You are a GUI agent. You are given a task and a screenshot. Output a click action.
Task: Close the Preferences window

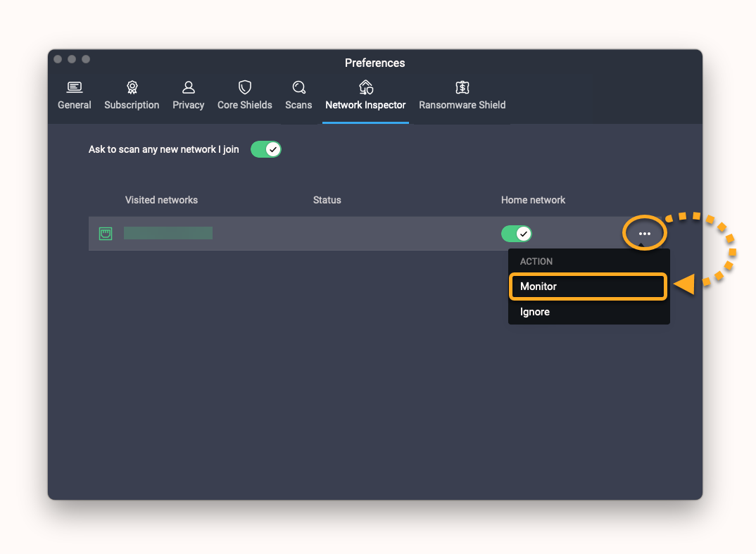click(58, 59)
